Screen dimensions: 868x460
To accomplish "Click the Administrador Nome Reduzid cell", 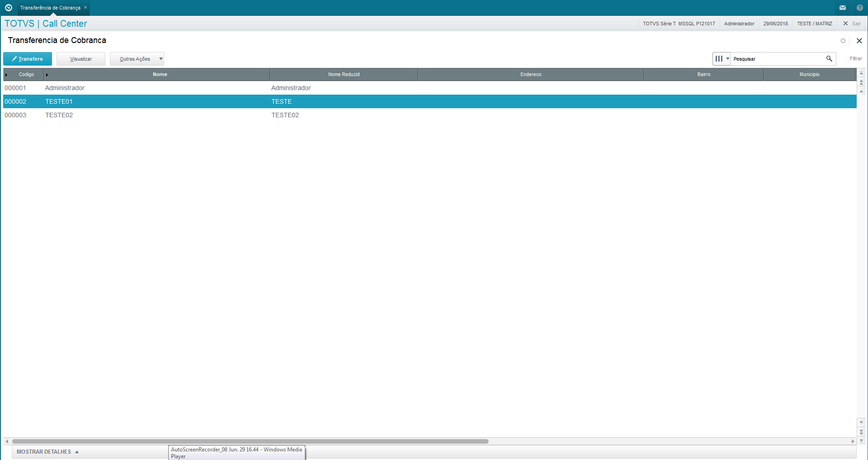I will [291, 88].
